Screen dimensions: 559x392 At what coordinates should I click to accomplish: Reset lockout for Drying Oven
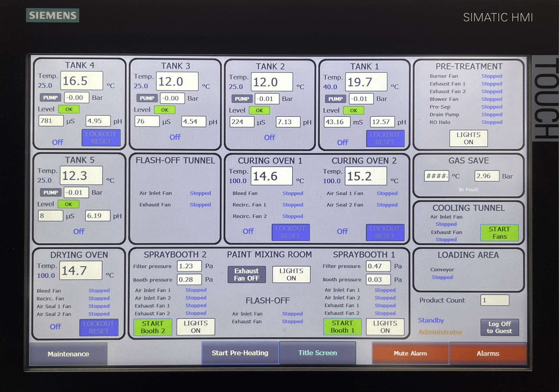click(x=99, y=327)
